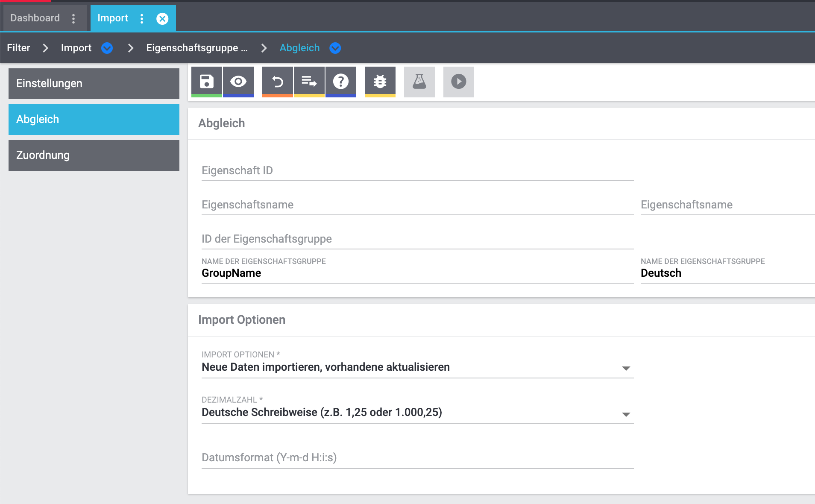Open the Abgleich breadcrumb dropdown chevron
Screen dimensions: 815x504
(x=335, y=48)
